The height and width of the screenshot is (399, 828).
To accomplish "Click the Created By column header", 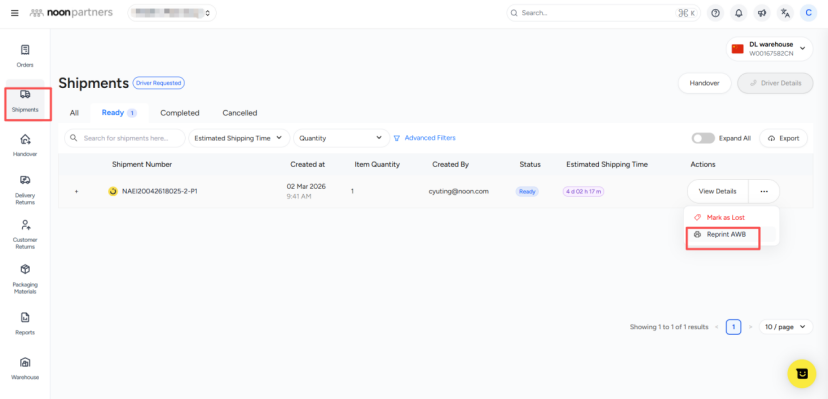I will [450, 165].
